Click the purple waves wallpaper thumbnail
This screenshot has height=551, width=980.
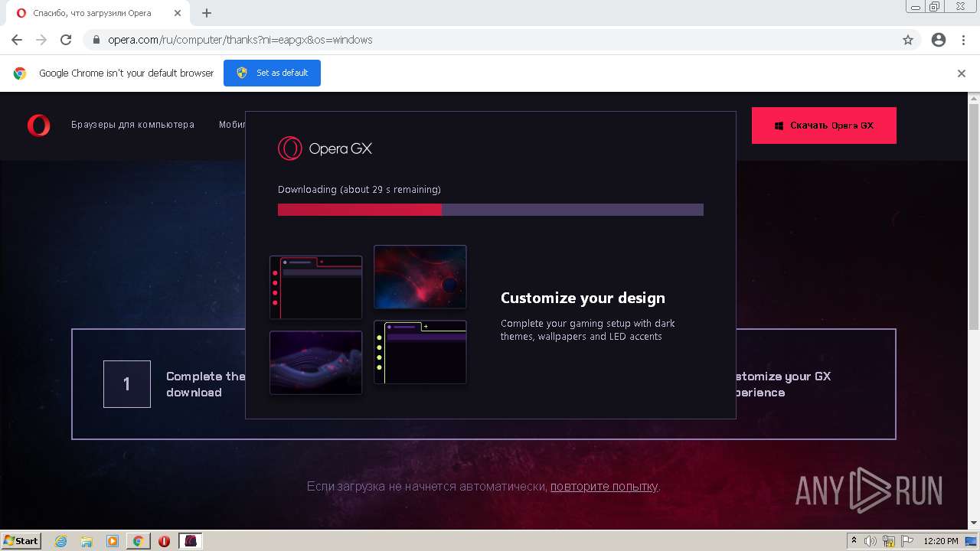316,363
